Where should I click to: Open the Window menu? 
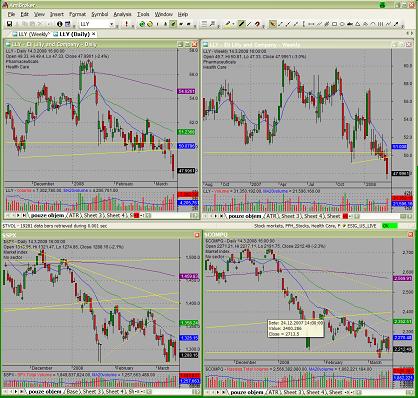(163, 14)
